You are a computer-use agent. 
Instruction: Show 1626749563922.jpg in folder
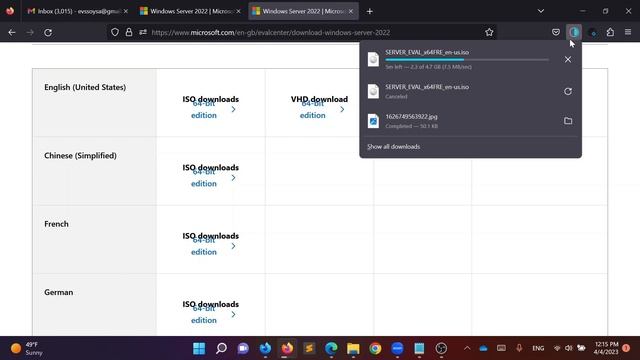point(568,121)
